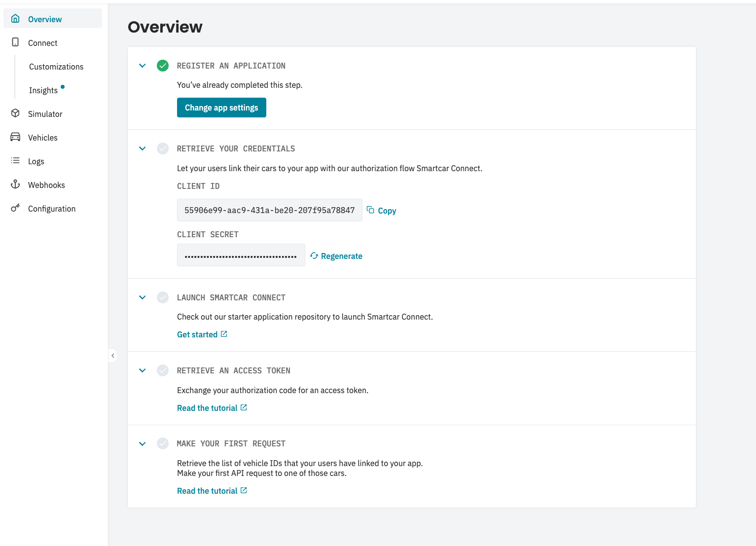Screen dimensions: 756x546
Task: Click the "CLIENT SECRET" label
Action: coord(208,234)
